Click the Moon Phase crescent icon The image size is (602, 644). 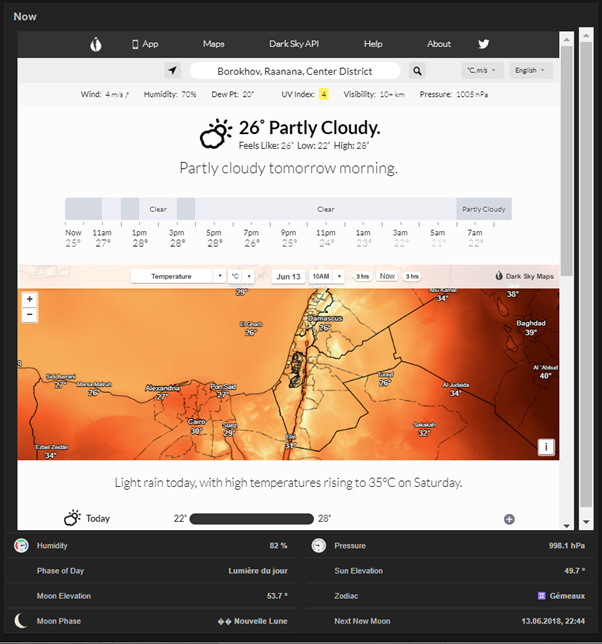pos(20,621)
